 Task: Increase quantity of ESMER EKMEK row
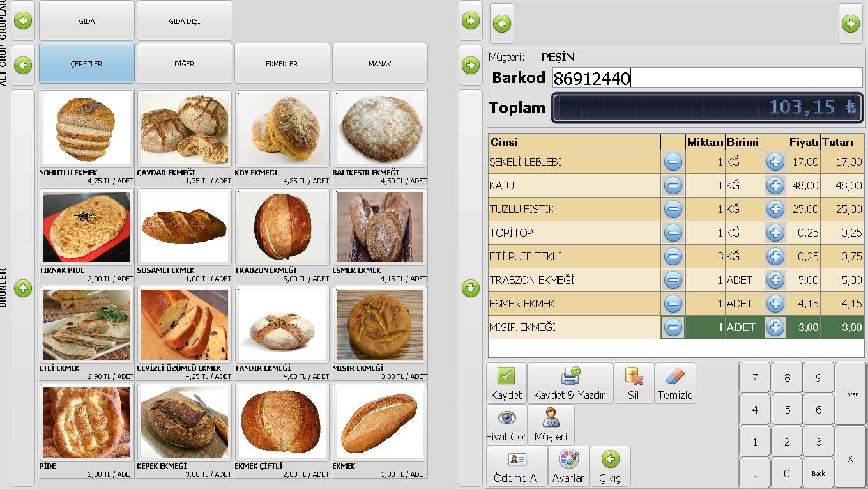775,304
